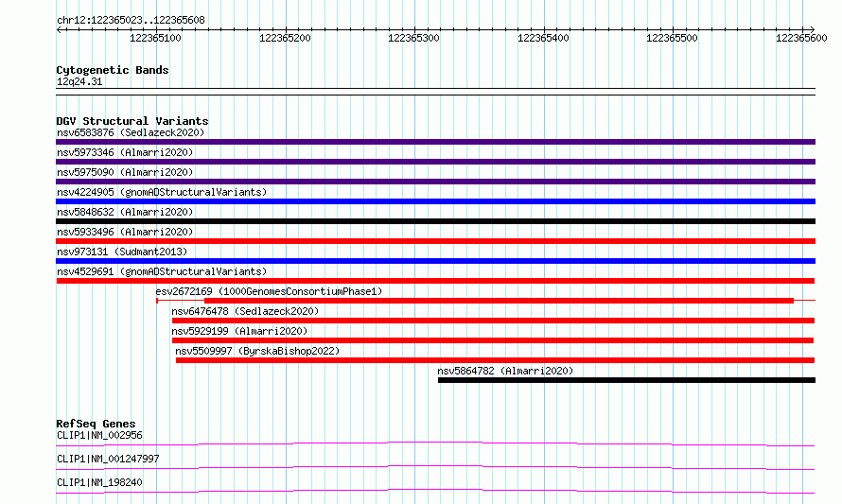
Task: Click the magenta intron line of CLIP1|NM_001247997
Action: point(435,467)
